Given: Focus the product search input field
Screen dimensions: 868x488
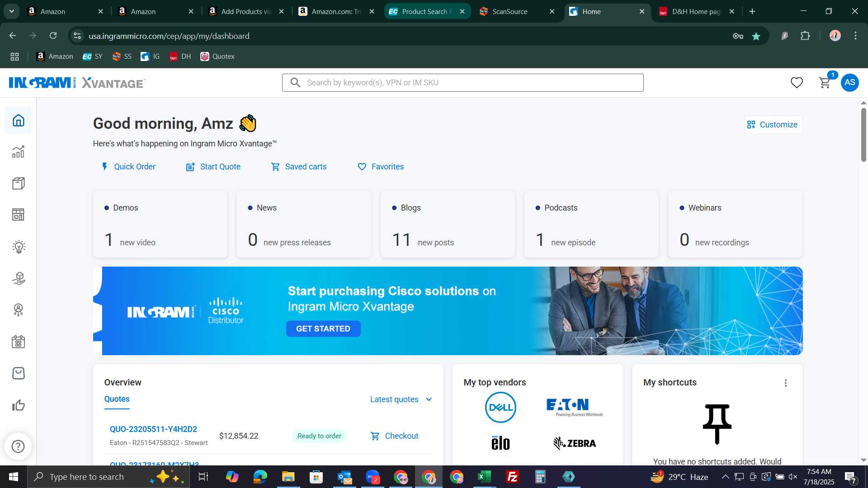Looking at the screenshot, I should pos(463,83).
